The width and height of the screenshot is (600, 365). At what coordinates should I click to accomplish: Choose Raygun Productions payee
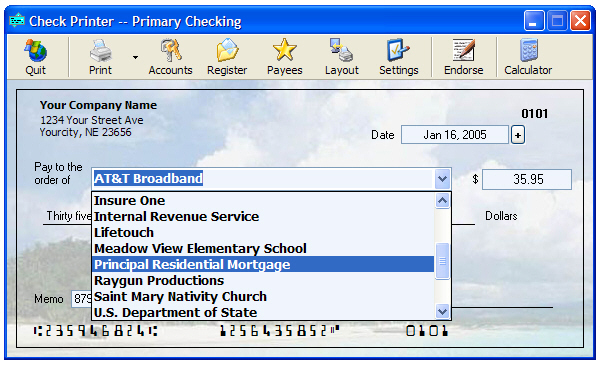click(x=263, y=280)
